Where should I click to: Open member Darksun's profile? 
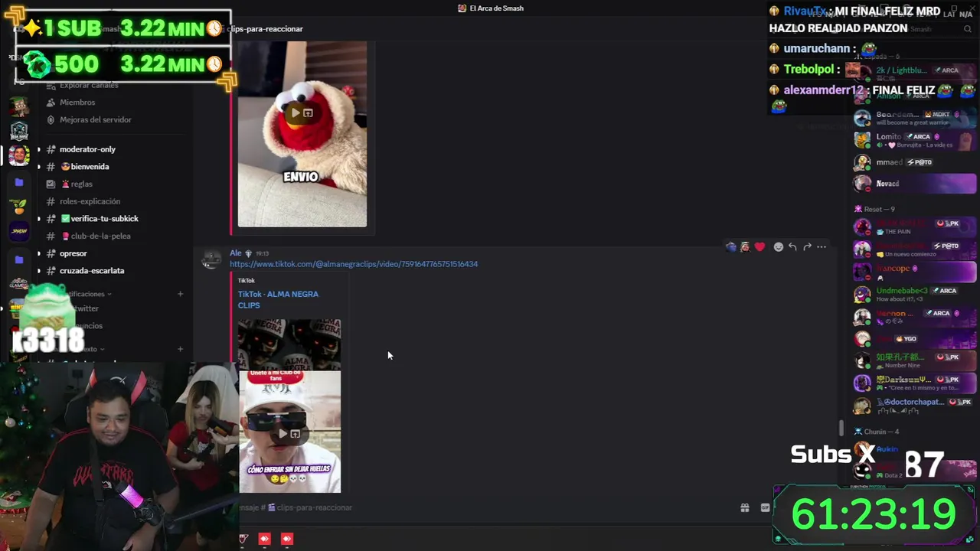point(915,383)
